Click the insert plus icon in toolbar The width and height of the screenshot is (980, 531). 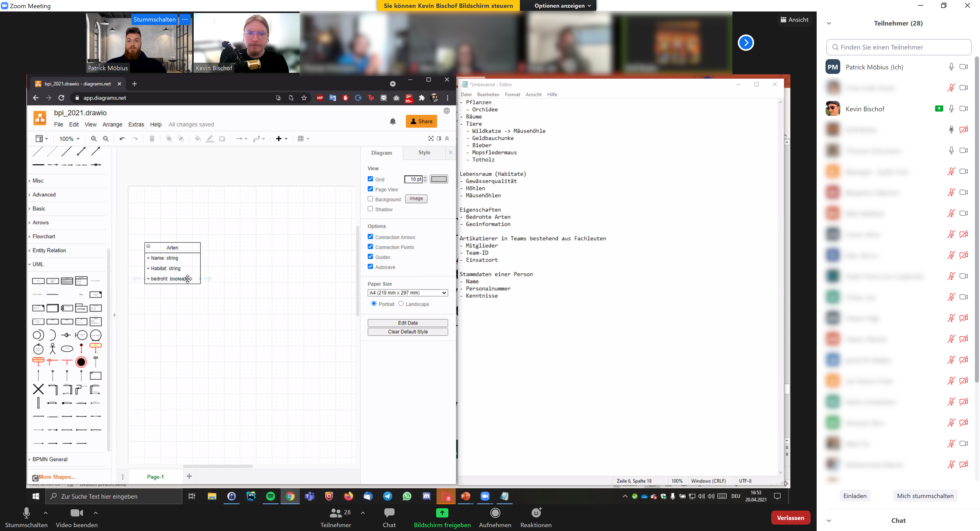pos(279,139)
